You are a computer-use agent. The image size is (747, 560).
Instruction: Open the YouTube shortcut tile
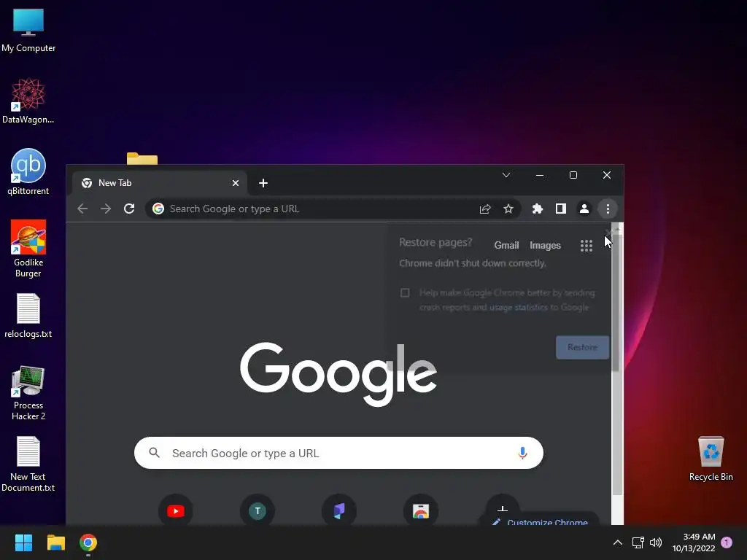(x=176, y=511)
